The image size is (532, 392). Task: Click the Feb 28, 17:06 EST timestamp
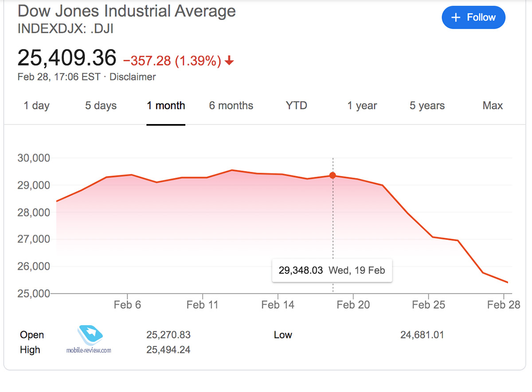(59, 77)
